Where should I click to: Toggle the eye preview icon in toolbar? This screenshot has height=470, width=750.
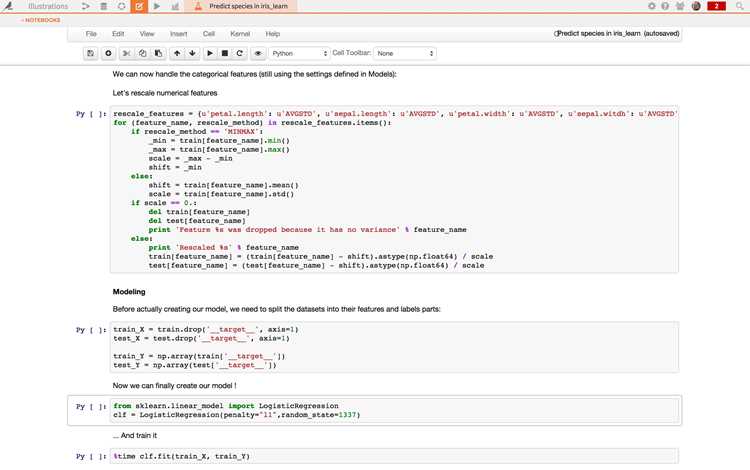tap(258, 53)
